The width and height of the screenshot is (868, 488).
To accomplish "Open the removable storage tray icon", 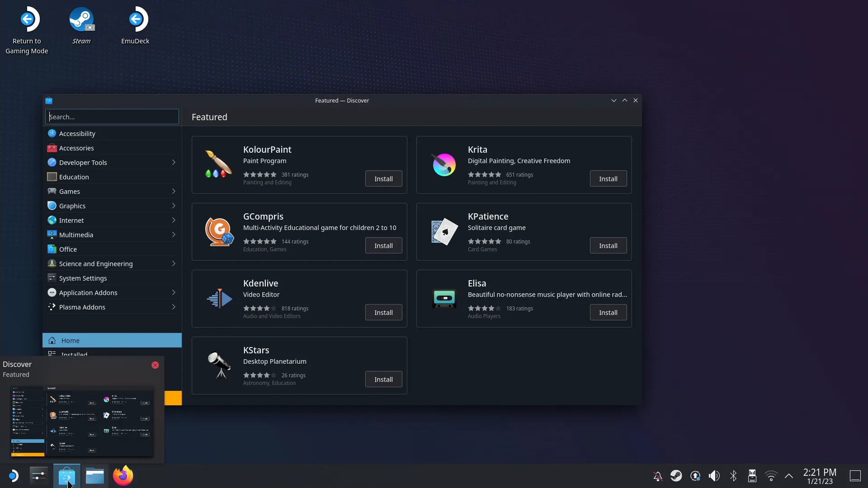I will pos(752,476).
